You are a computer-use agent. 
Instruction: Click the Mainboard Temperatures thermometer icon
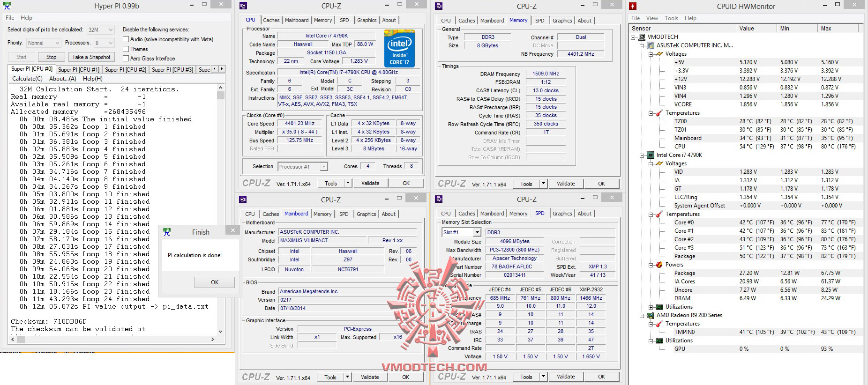click(659, 113)
